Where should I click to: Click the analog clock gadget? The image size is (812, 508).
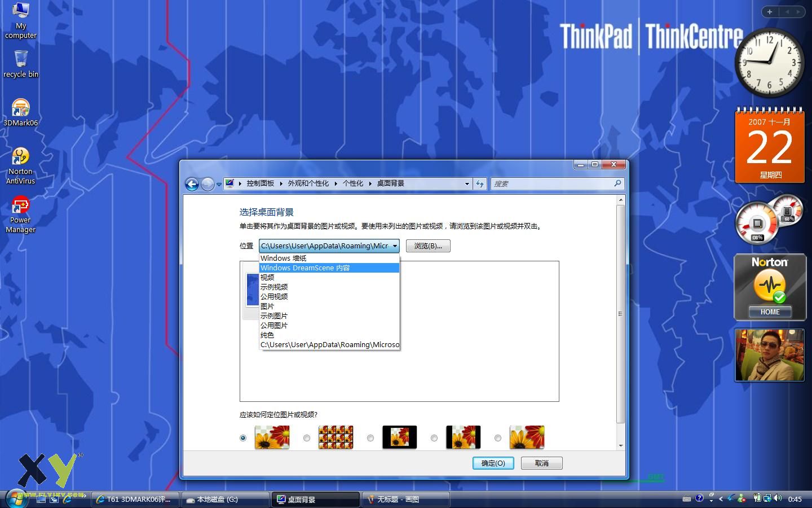[x=769, y=62]
